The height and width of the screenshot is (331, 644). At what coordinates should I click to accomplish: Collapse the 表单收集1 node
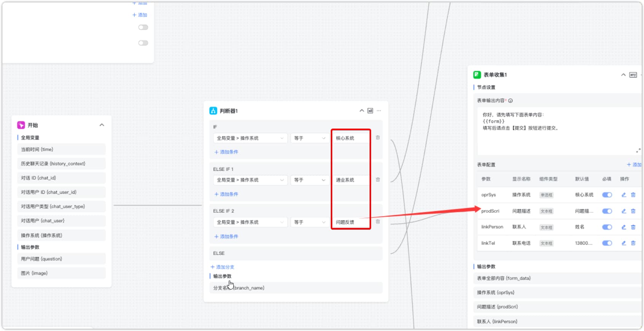point(623,75)
